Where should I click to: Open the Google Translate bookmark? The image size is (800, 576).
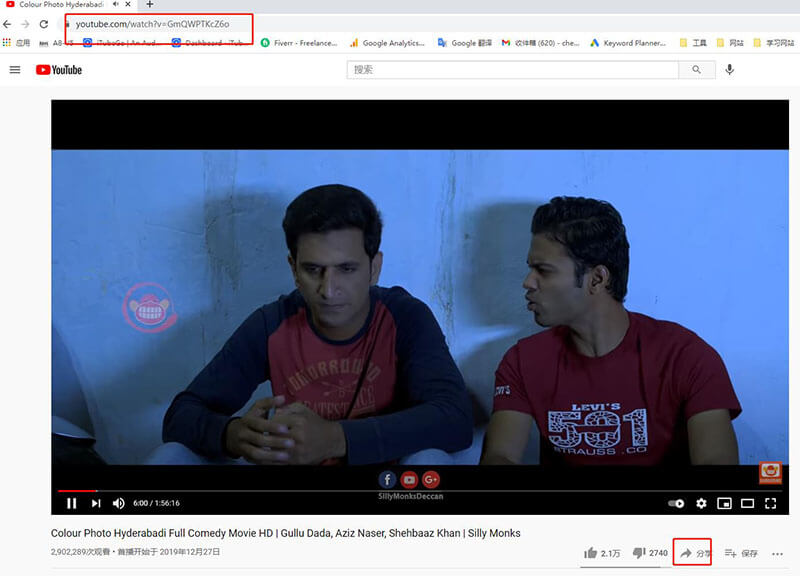point(465,43)
